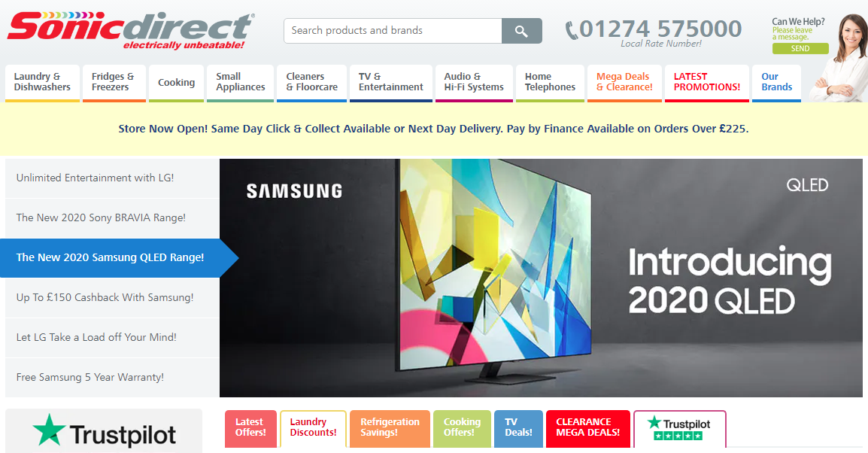Click the Laundry Discounts! button
This screenshot has height=453, width=868.
[314, 429]
